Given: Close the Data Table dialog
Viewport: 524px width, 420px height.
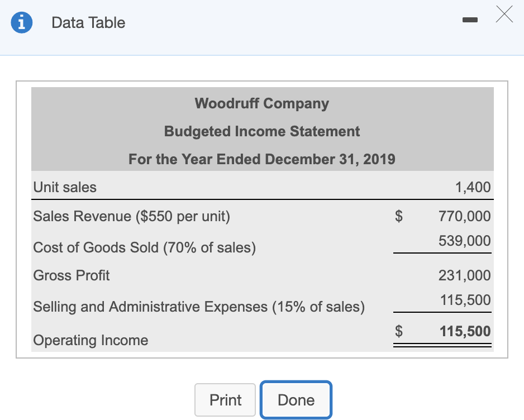Looking at the screenshot, I should tap(503, 15).
